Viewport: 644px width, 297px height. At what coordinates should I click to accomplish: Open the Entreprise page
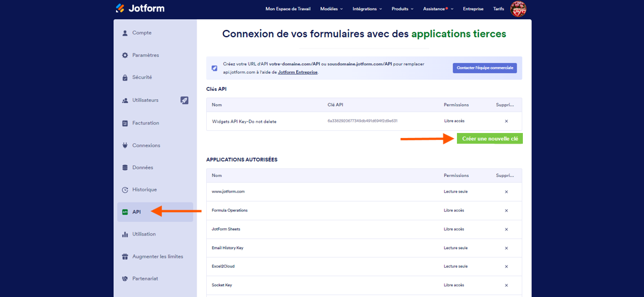pos(473,8)
